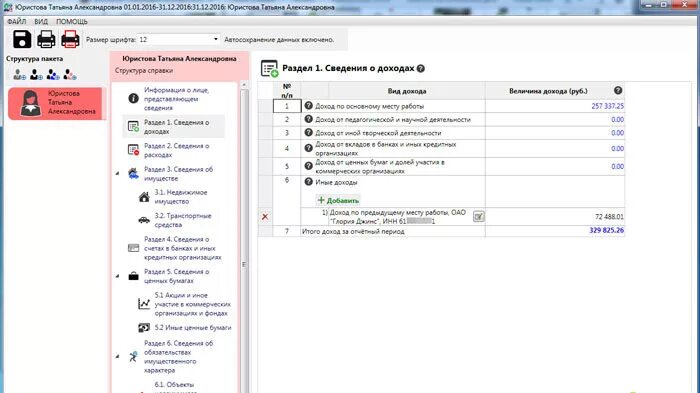Click the total value 329 825.26
The width and height of the screenshot is (700, 393).
click(x=606, y=230)
